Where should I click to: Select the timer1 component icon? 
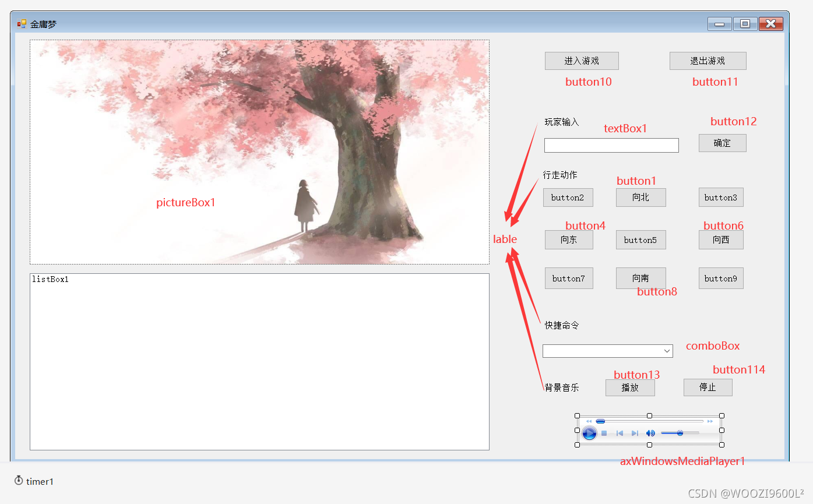click(x=19, y=481)
